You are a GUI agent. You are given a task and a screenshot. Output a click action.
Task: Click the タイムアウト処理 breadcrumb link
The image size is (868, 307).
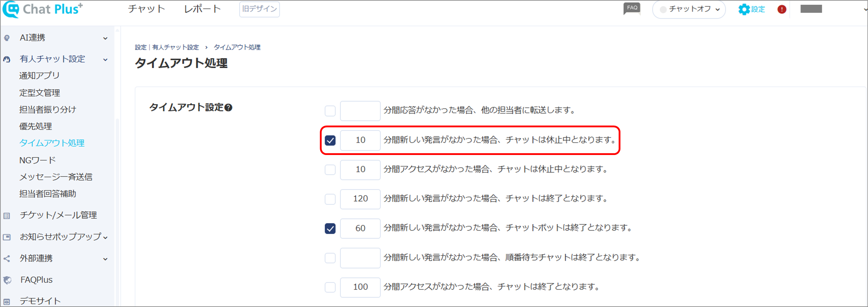click(237, 47)
